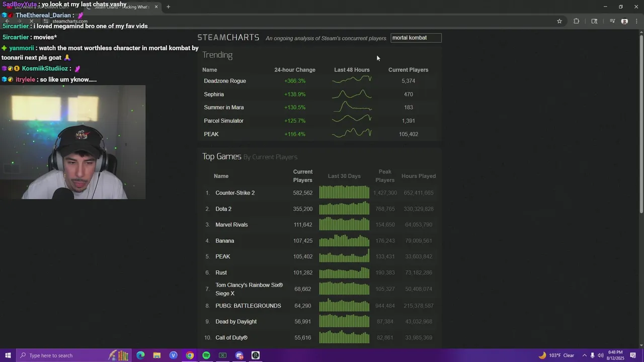This screenshot has width=644, height=362.
Task: Open PEAK in the Trending list
Action: pyautogui.click(x=211, y=134)
